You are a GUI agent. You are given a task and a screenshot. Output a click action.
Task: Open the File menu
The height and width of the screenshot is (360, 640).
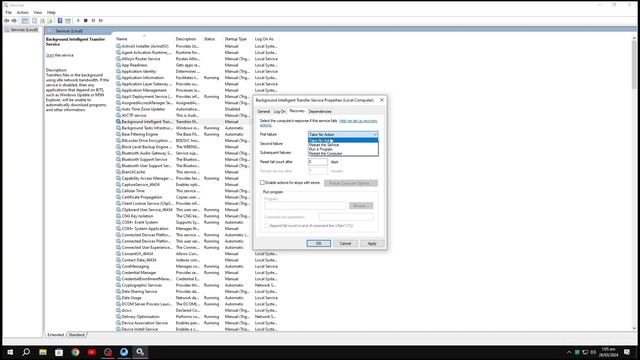9,13
